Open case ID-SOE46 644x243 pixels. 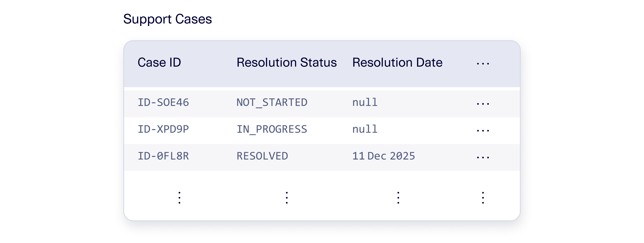click(163, 103)
